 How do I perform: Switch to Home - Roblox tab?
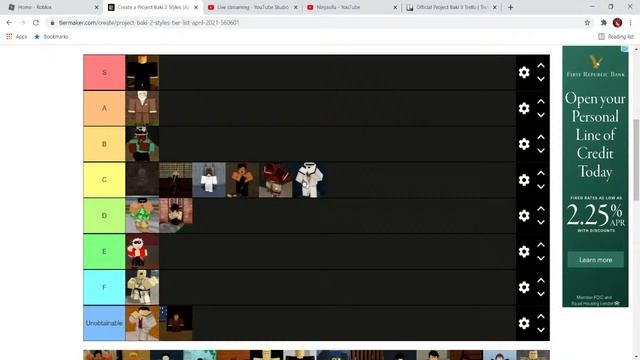coord(53,7)
